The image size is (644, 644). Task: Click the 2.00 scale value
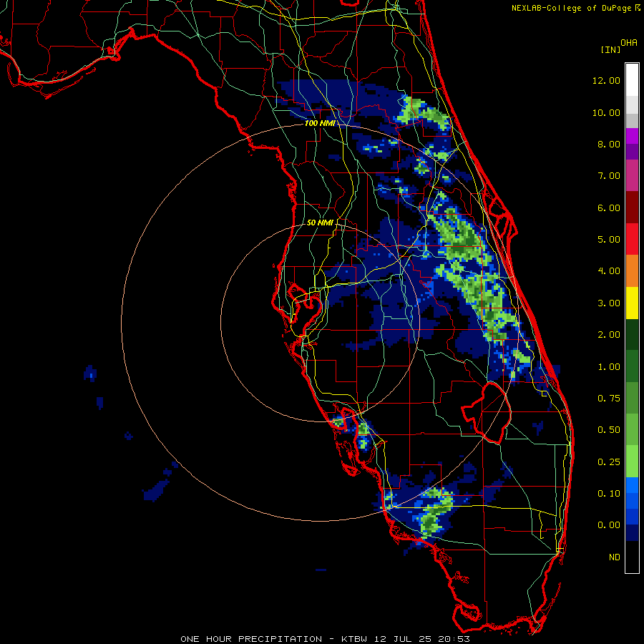point(609,335)
